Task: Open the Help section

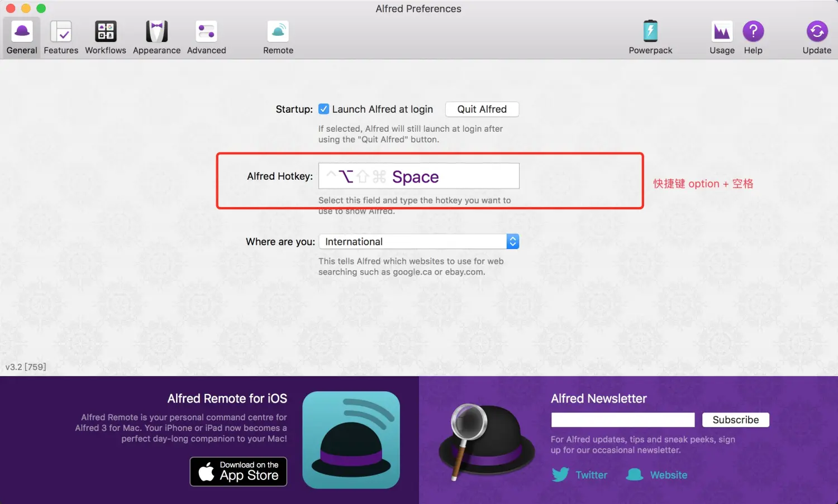Action: point(753,38)
